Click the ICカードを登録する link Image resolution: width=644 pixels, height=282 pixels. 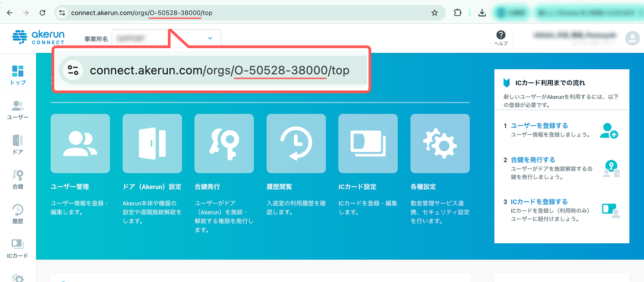coord(539,201)
